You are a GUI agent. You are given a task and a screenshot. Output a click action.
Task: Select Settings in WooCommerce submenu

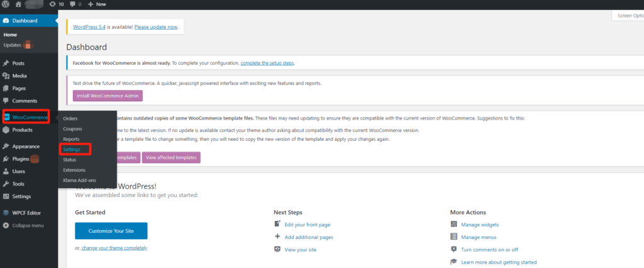coord(70,149)
